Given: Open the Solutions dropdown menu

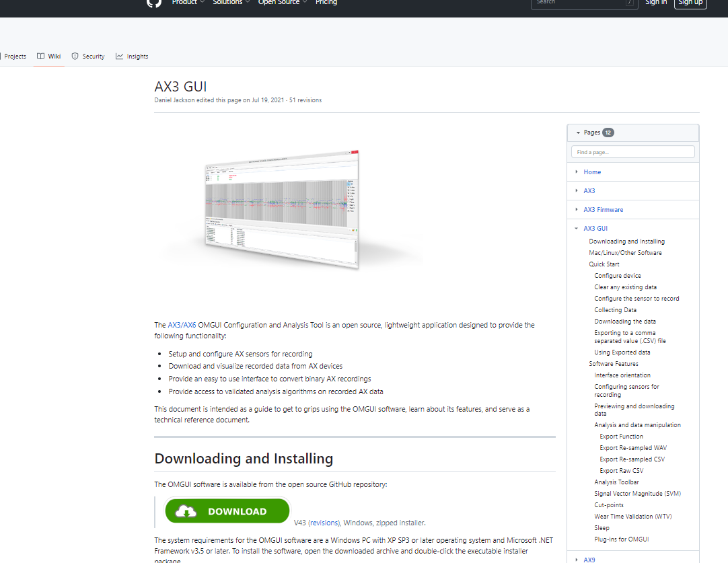Looking at the screenshot, I should (x=231, y=2).
